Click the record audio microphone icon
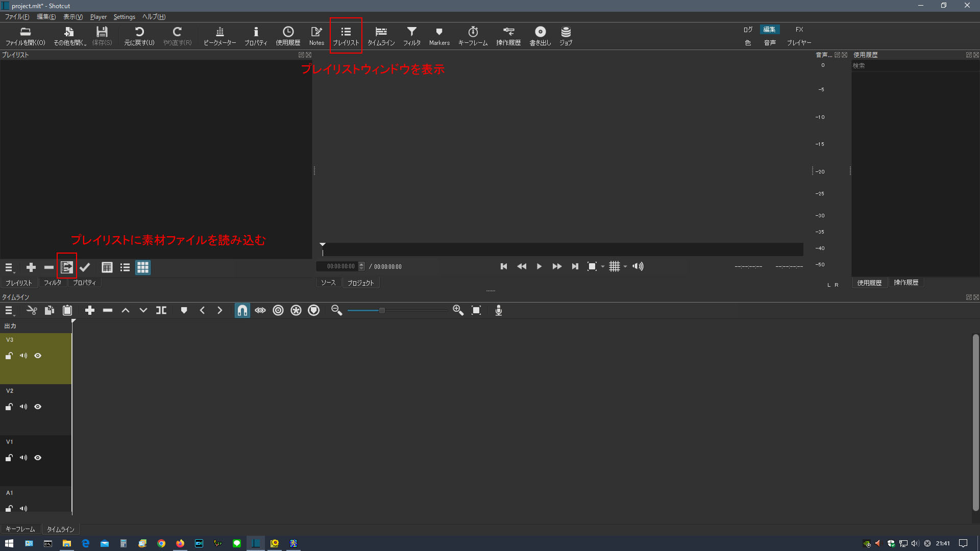Viewport: 980px width, 551px height. point(499,310)
